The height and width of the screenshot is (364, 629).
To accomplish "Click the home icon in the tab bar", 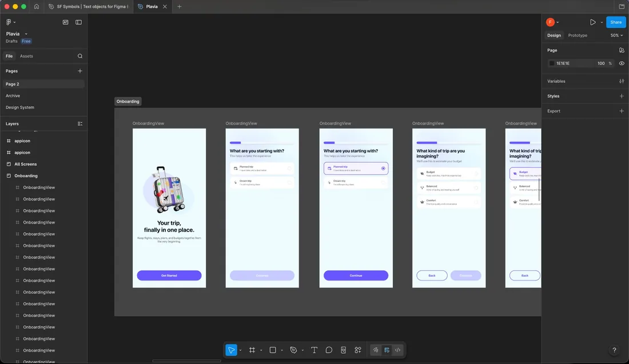I will click(37, 6).
